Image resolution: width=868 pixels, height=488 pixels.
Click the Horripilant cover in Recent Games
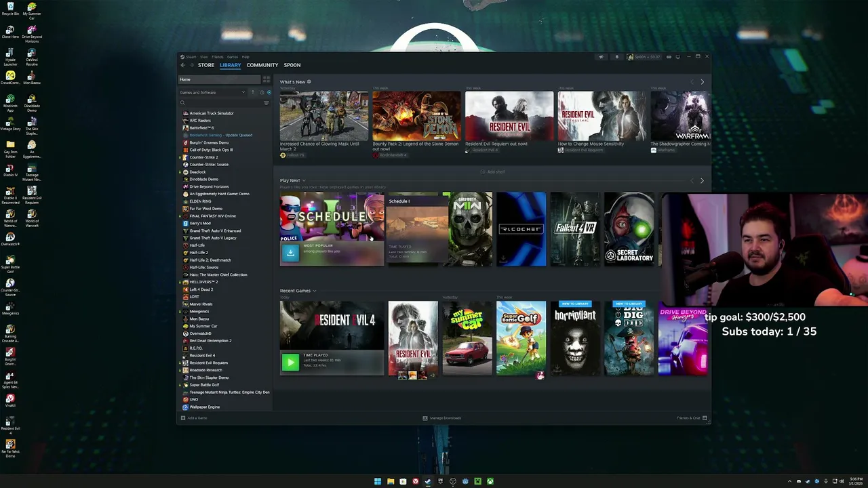coord(575,338)
